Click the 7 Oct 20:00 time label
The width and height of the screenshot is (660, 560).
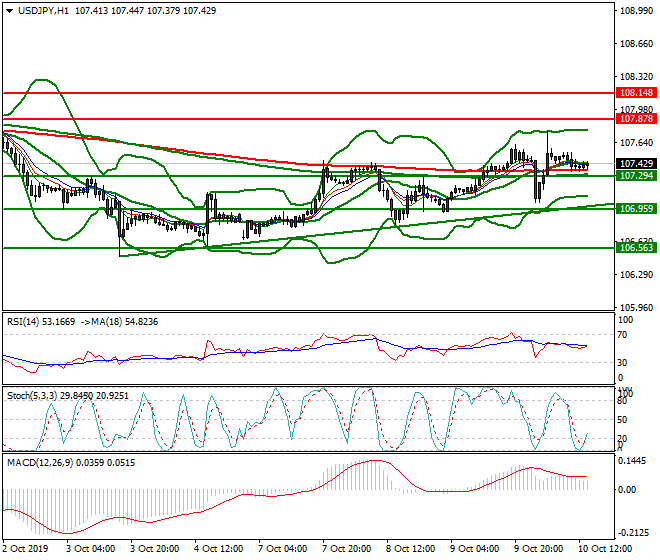[x=346, y=549]
